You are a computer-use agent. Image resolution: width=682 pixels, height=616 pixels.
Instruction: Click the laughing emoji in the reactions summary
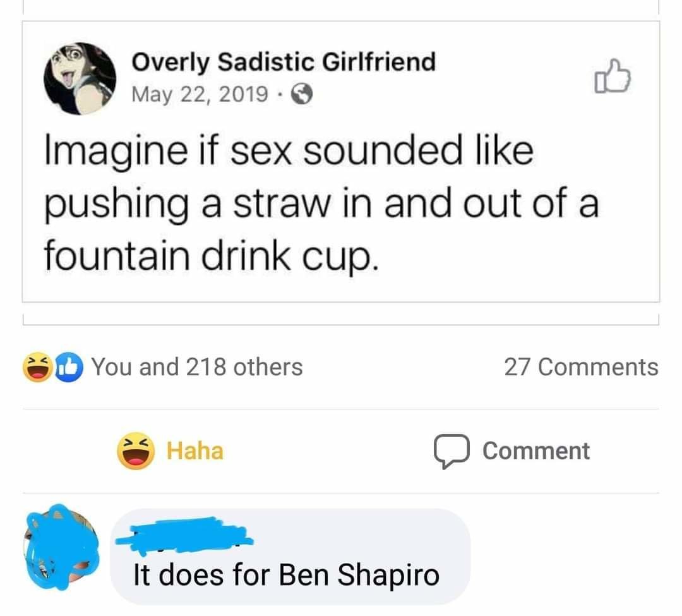click(x=37, y=367)
